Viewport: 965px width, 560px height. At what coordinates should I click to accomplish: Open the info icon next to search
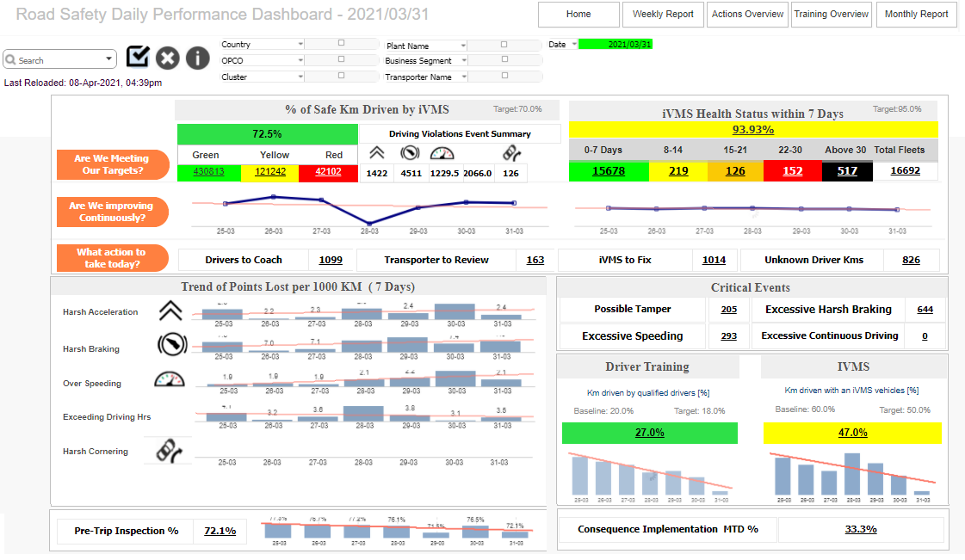197,58
